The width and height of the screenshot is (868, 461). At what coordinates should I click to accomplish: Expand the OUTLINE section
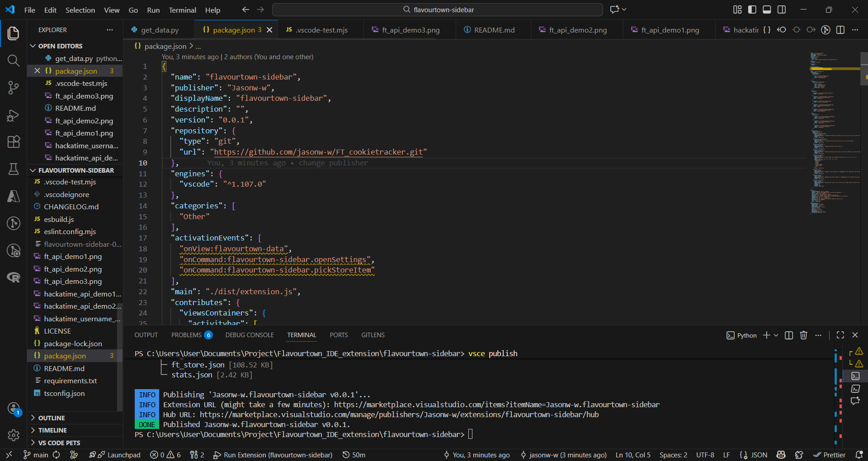[52, 418]
